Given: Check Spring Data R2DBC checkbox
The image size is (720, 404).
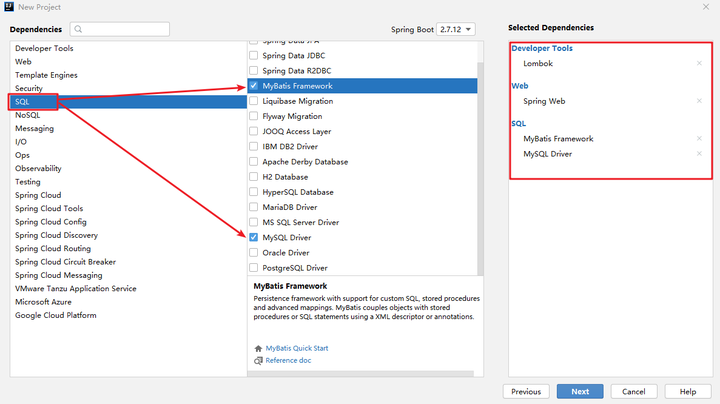Looking at the screenshot, I should (x=253, y=71).
